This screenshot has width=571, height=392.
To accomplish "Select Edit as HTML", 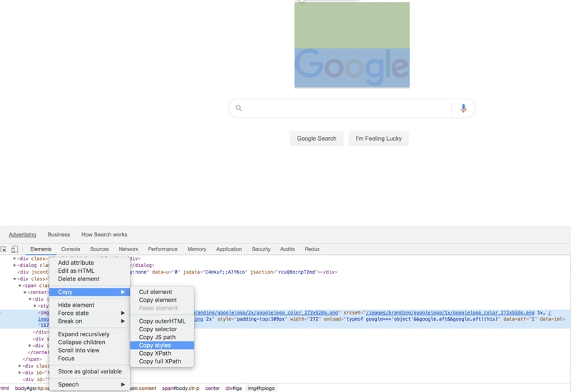I will [90, 271].
